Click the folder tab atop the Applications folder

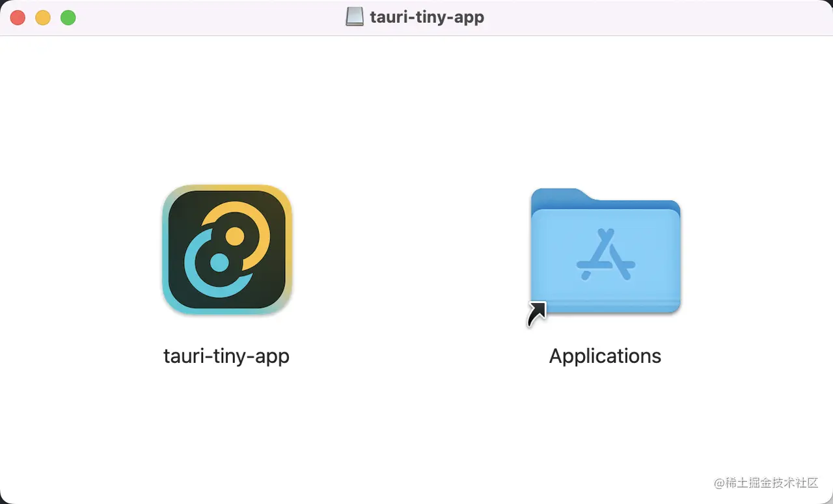(x=555, y=195)
